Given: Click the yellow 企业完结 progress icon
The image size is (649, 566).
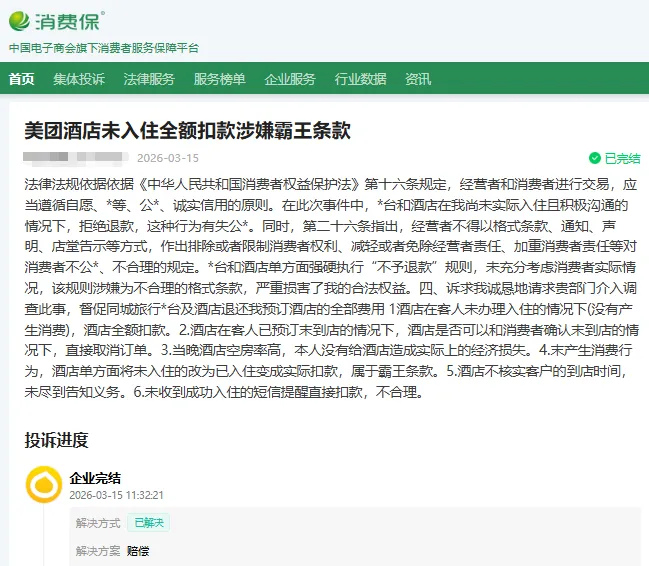Looking at the screenshot, I should [x=44, y=484].
